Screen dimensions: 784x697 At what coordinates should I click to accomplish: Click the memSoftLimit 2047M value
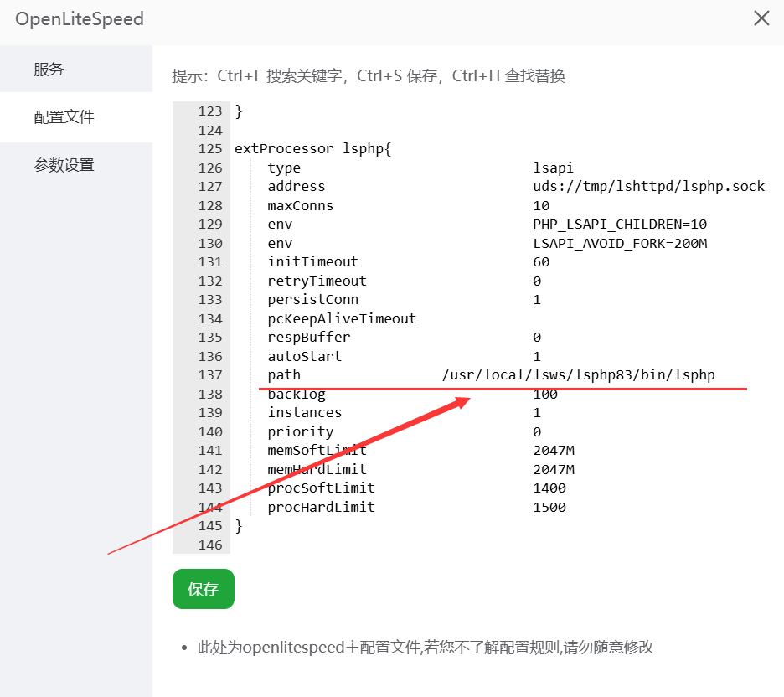(555, 450)
